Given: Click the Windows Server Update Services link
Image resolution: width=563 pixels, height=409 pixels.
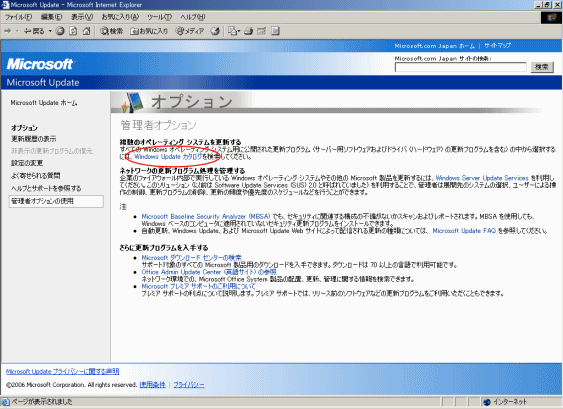Looking at the screenshot, I should pyautogui.click(x=482, y=178).
